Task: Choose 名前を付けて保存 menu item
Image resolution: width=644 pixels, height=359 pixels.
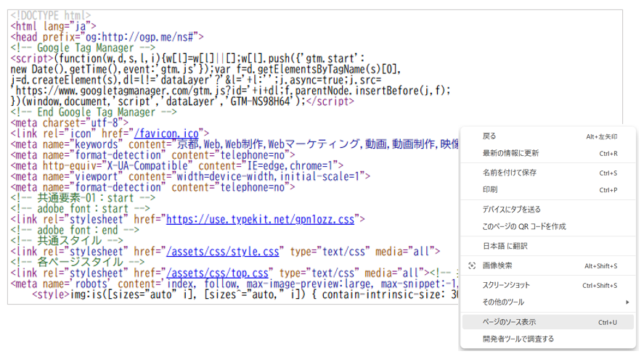Action: (x=548, y=173)
